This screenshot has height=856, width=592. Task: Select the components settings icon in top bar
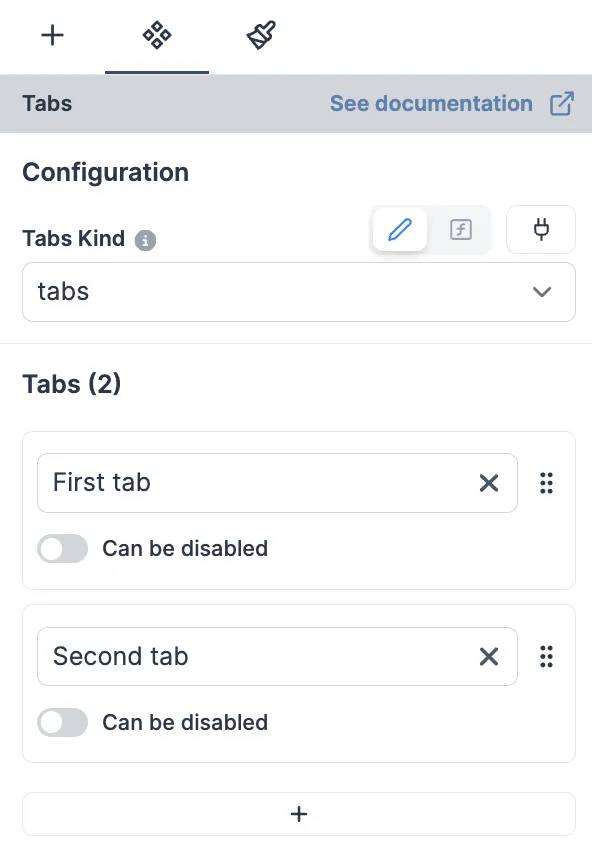click(156, 35)
